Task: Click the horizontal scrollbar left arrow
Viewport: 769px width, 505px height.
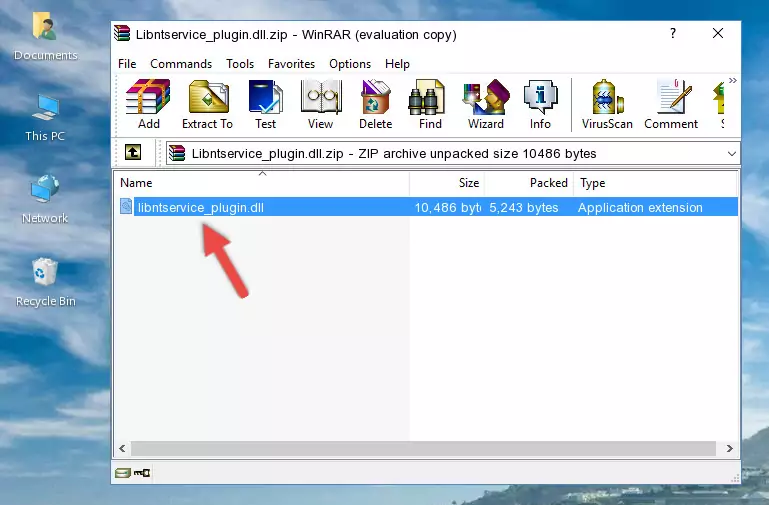Action: tap(122, 448)
